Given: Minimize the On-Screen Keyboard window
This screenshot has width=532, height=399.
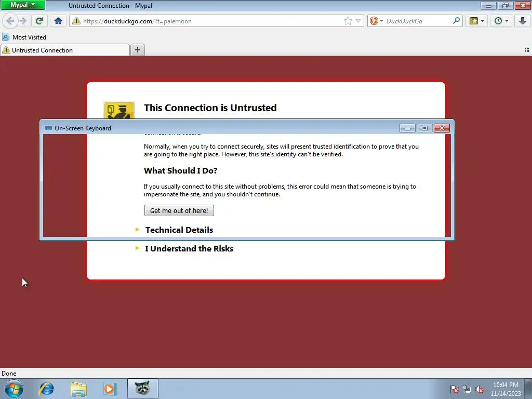Looking at the screenshot, I should (x=407, y=128).
